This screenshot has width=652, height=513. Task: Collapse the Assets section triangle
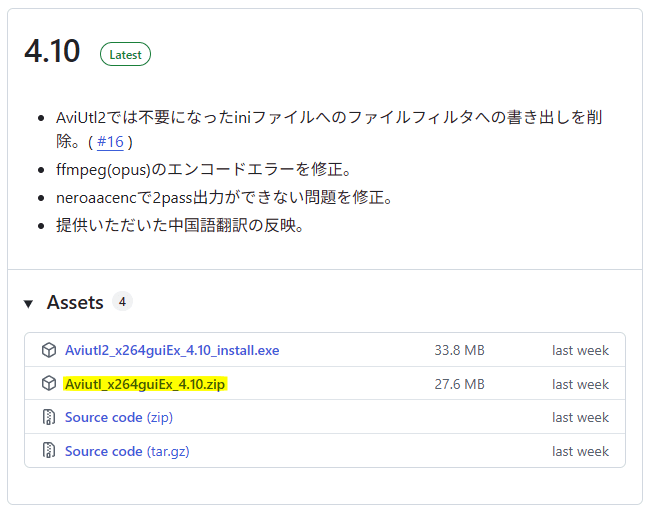point(28,304)
